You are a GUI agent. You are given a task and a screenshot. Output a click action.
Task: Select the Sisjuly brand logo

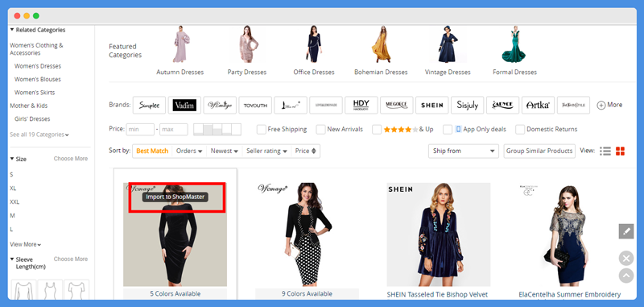[467, 106]
